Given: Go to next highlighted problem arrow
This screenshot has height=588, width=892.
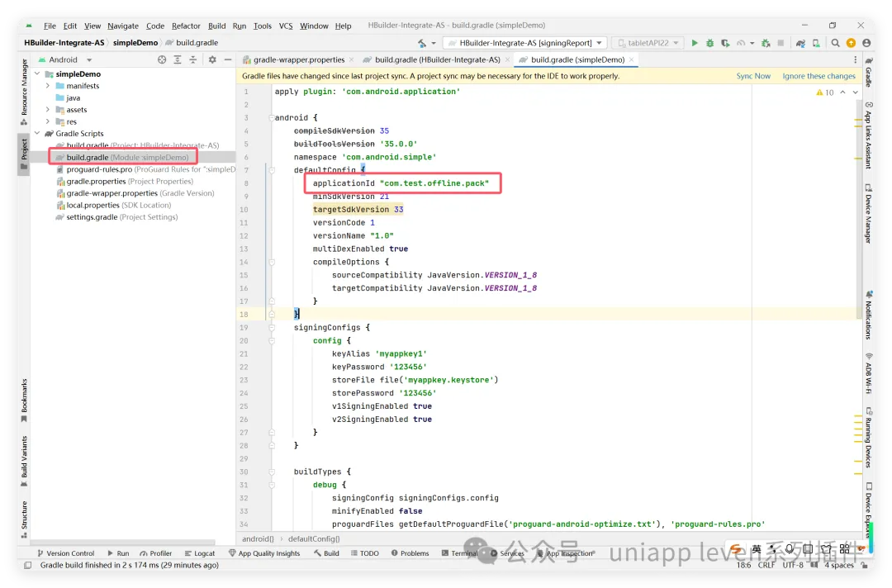Looking at the screenshot, I should pos(855,92).
